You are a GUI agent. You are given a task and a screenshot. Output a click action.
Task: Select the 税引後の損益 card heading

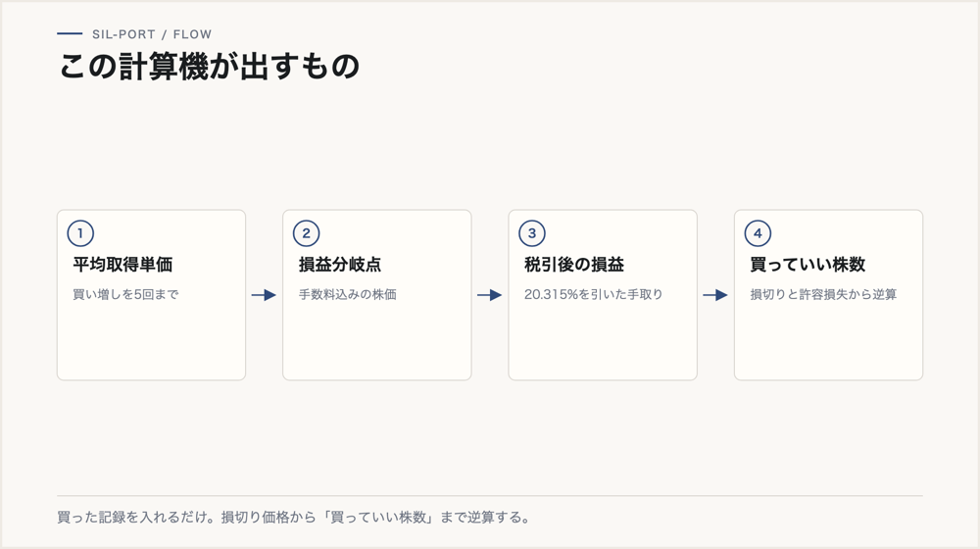point(573,265)
